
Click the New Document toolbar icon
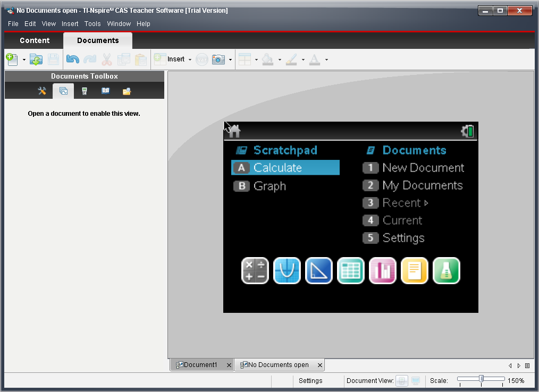[12, 59]
